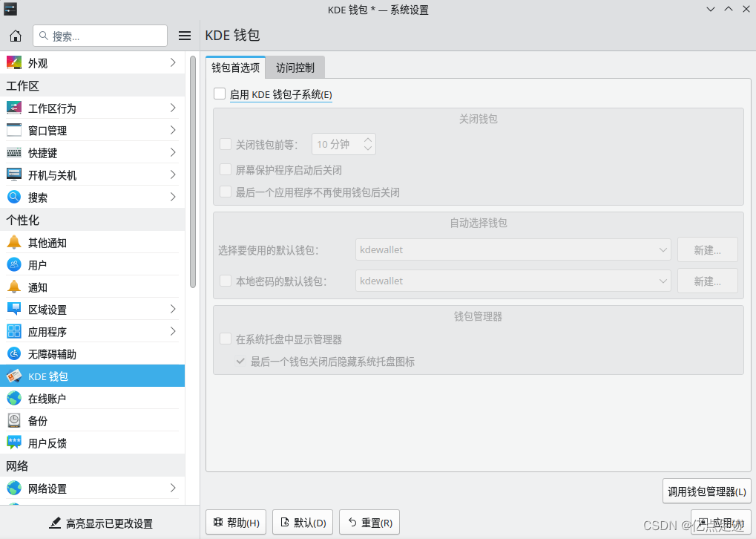Click the 区域设置 flag icon
The image size is (756, 539).
pyautogui.click(x=14, y=310)
